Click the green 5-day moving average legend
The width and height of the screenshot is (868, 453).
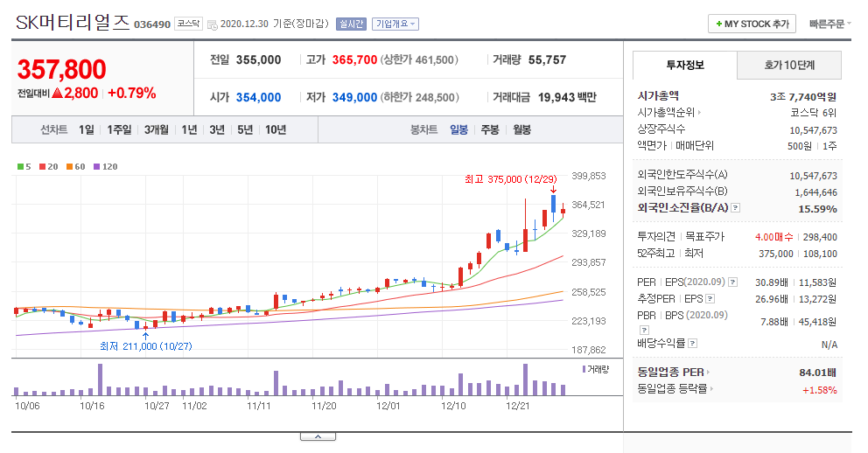click(x=24, y=166)
